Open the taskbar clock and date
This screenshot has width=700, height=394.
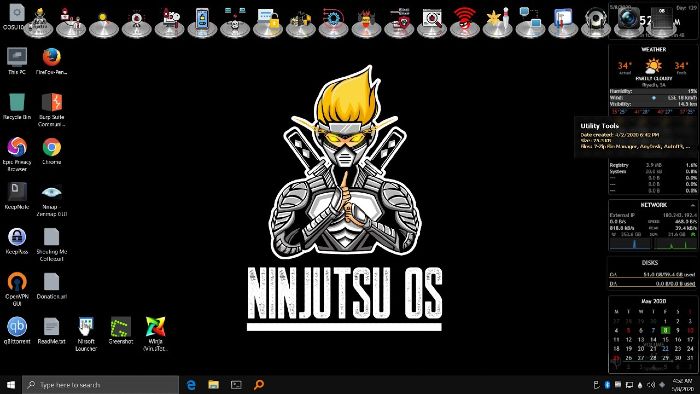(x=683, y=385)
